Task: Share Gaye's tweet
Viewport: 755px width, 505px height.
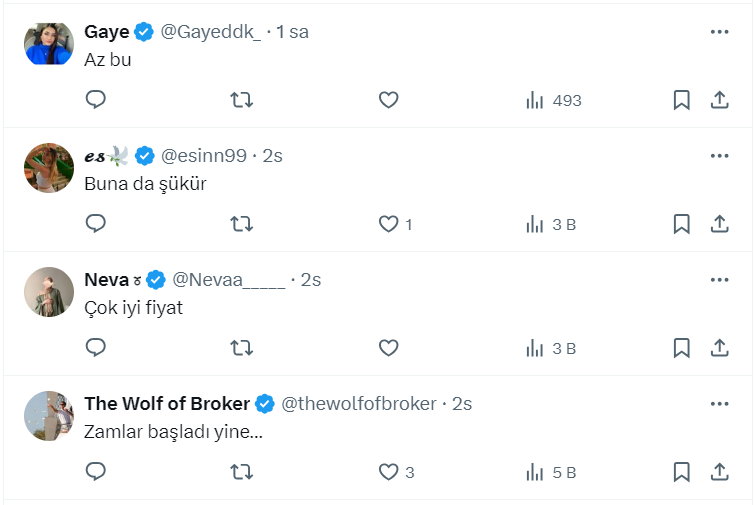Action: click(719, 100)
